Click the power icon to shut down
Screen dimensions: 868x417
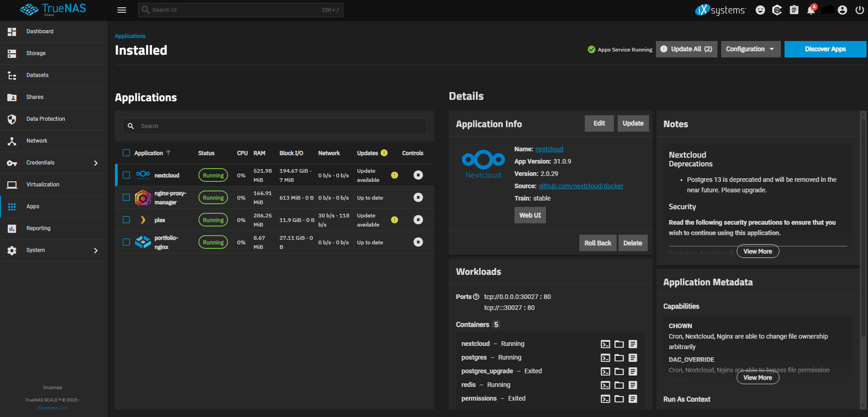(860, 10)
